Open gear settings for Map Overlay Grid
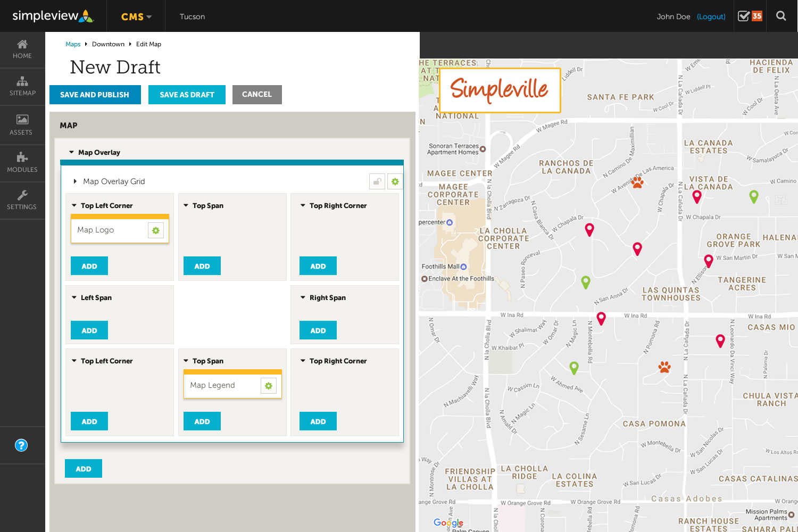The height and width of the screenshot is (532, 798). click(x=395, y=181)
